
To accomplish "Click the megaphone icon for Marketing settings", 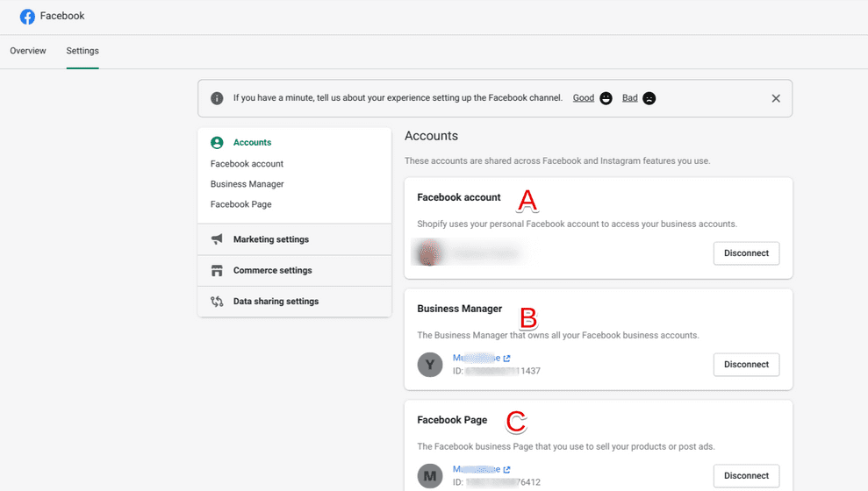I will tap(217, 239).
